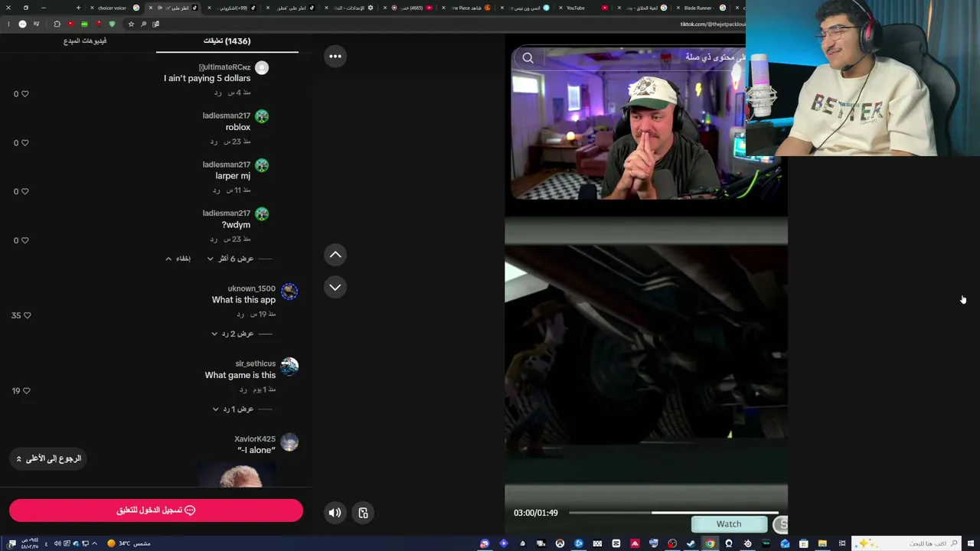Open the taskbar volume control

coord(57,543)
